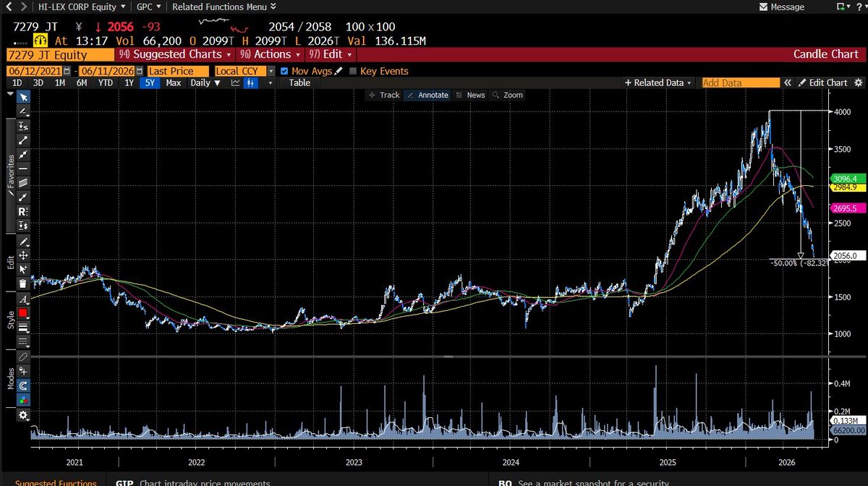
Task: Open the Edit dropdown menu
Action: [331, 54]
